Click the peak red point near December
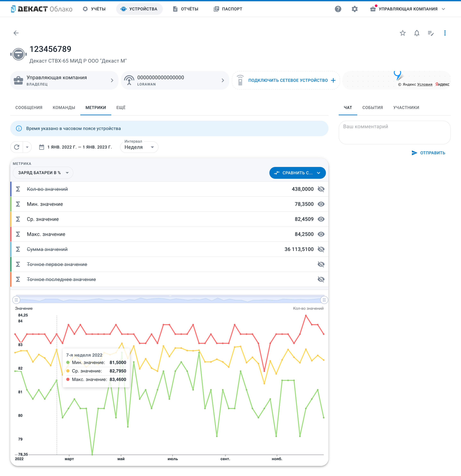 click(306, 315)
